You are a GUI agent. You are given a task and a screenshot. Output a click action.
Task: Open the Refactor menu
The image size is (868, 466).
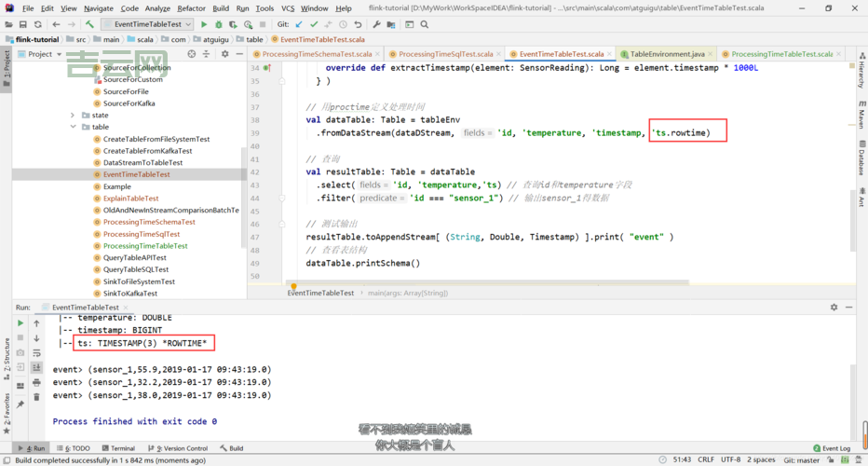pyautogui.click(x=191, y=8)
